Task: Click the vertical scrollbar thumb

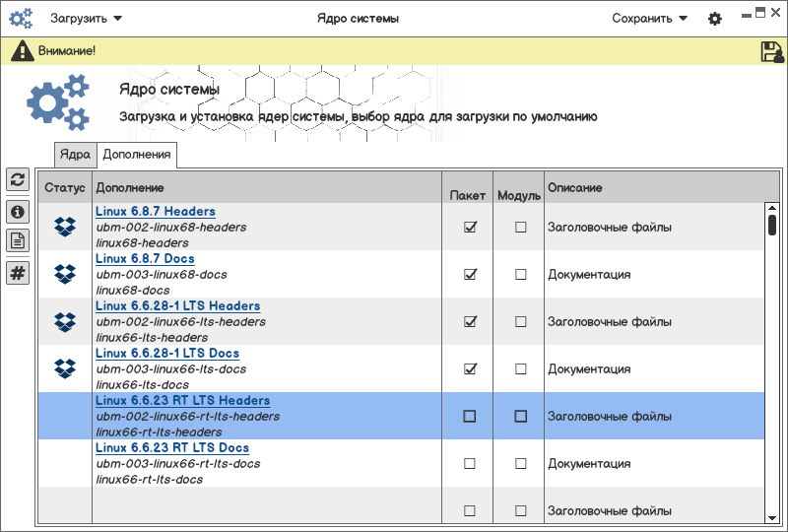Action: (x=772, y=225)
